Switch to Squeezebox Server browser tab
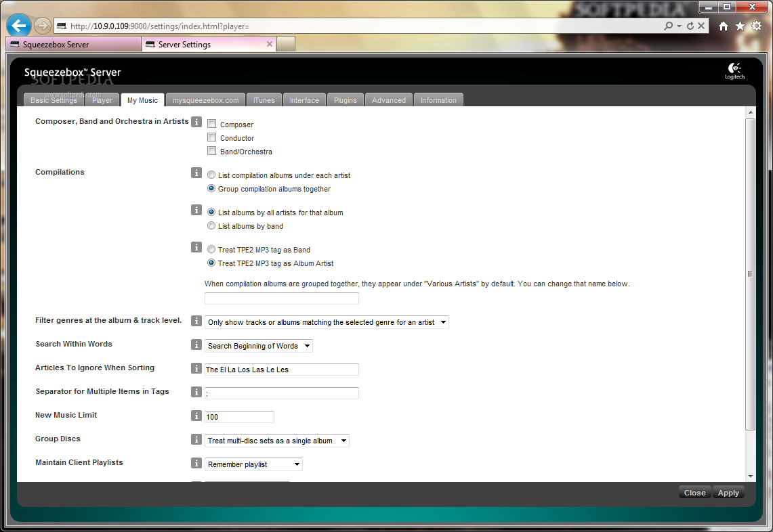Viewport: 773px width, 532px height. pos(73,44)
